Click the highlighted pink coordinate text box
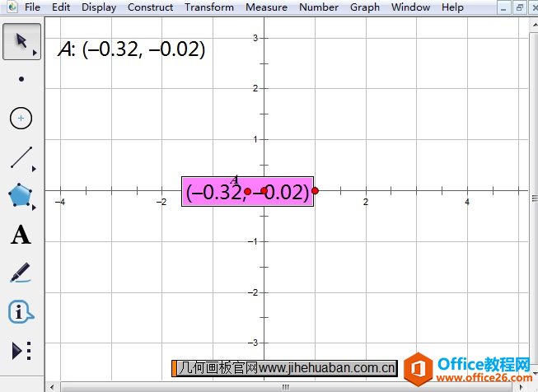The height and width of the screenshot is (392, 538). click(x=247, y=192)
